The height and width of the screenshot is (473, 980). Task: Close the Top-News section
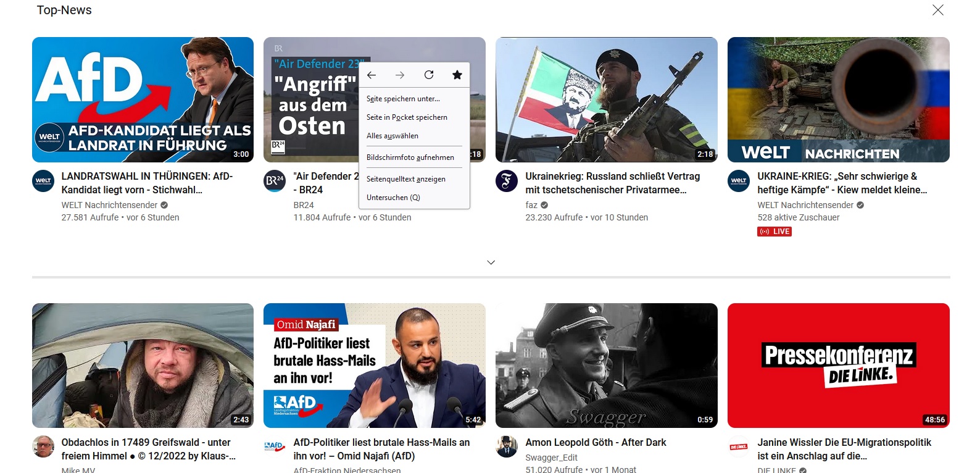[938, 10]
